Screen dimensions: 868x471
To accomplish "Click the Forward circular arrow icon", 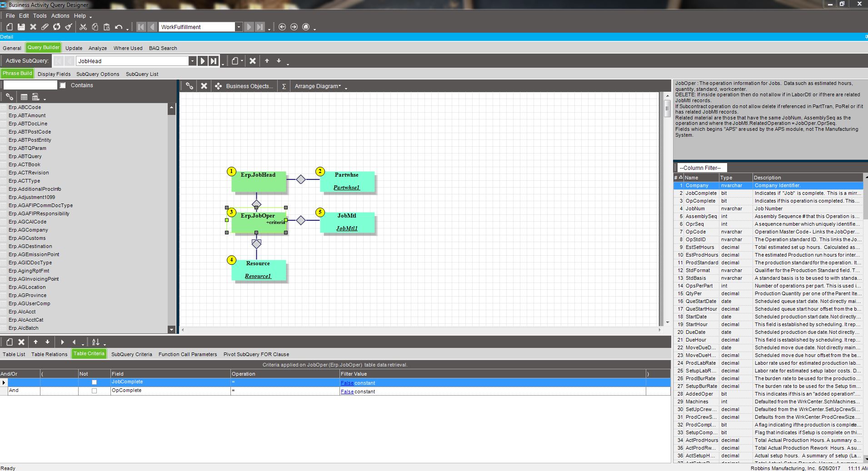I will (x=294, y=27).
